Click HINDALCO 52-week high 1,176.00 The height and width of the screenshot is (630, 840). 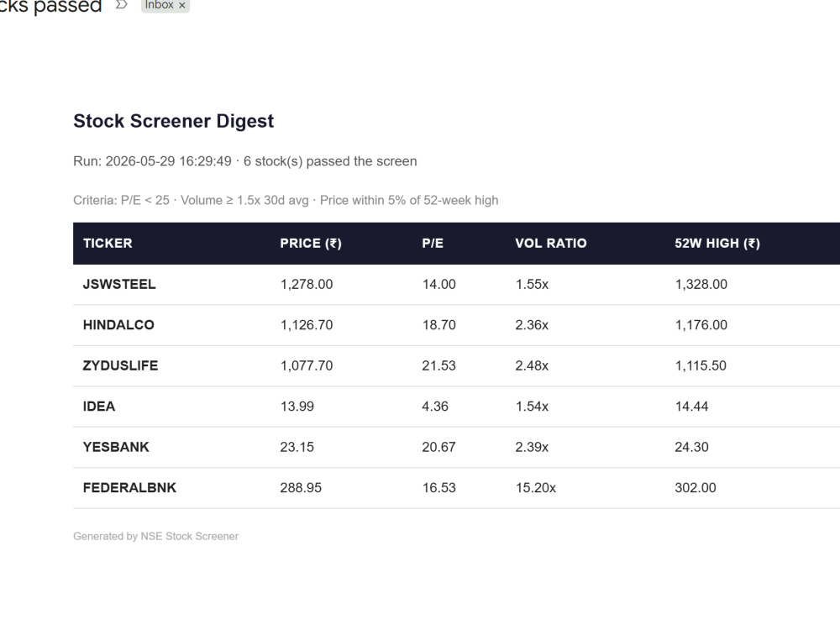(701, 325)
